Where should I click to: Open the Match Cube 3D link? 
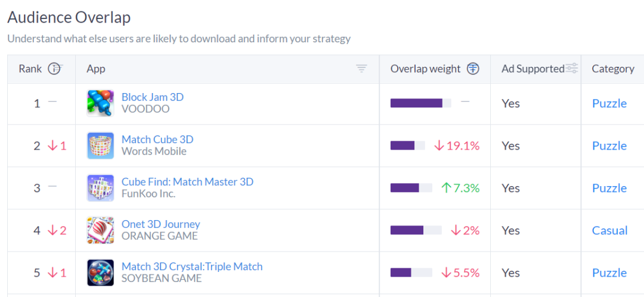pyautogui.click(x=157, y=140)
